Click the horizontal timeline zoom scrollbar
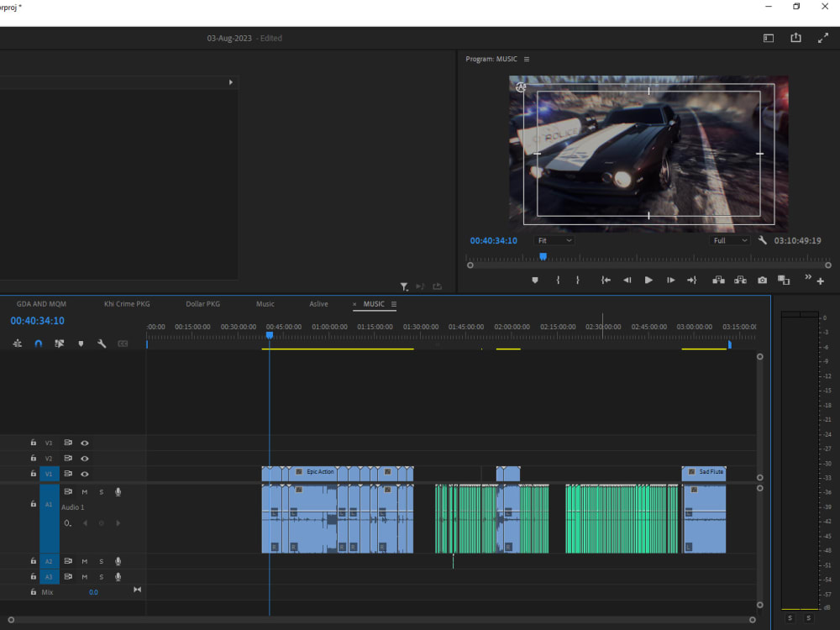The width and height of the screenshot is (840, 630). click(381, 620)
